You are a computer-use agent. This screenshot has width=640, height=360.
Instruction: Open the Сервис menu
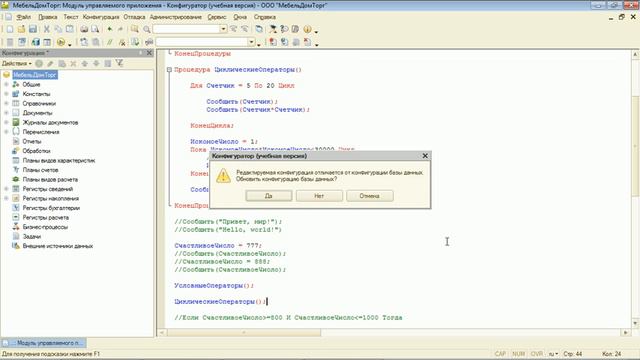[217, 17]
